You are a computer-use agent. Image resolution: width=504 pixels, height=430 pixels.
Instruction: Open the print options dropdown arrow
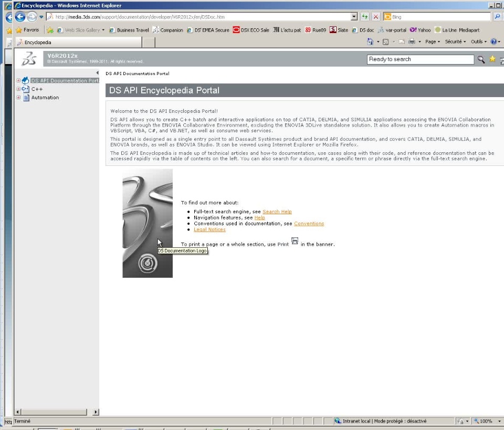[x=419, y=42]
